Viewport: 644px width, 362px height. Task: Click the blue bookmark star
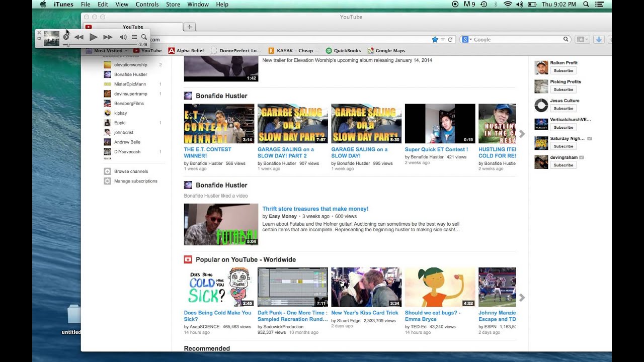click(x=435, y=40)
